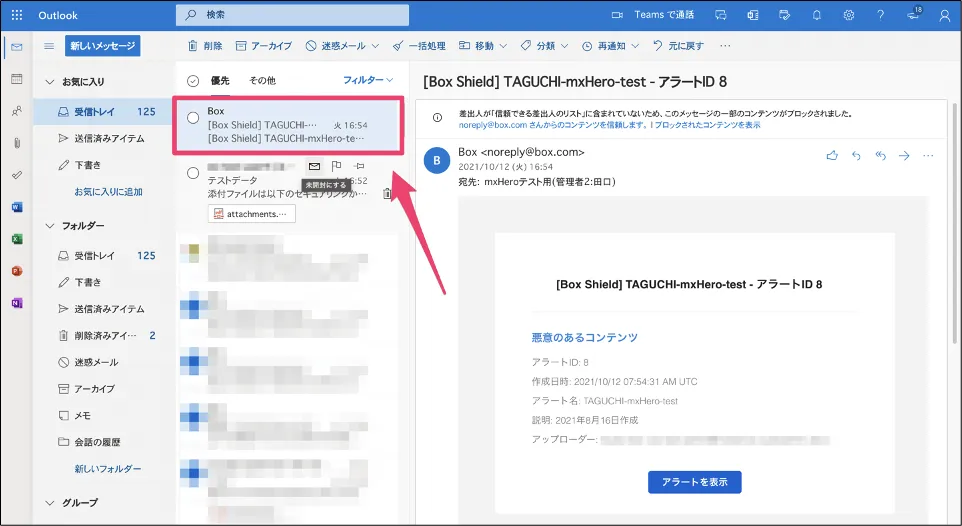Click the settings gear icon
Image resolution: width=962 pixels, height=526 pixels.
tap(848, 16)
